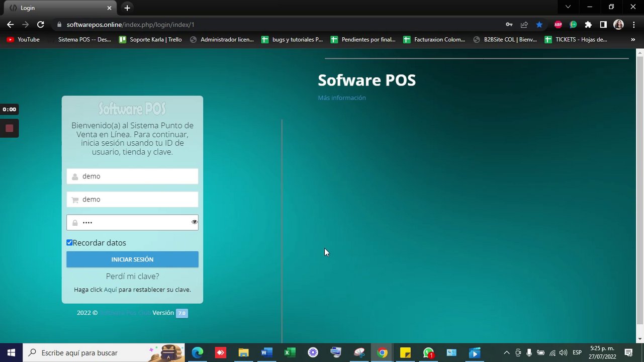Open the YouTube bookmark

click(x=23, y=39)
